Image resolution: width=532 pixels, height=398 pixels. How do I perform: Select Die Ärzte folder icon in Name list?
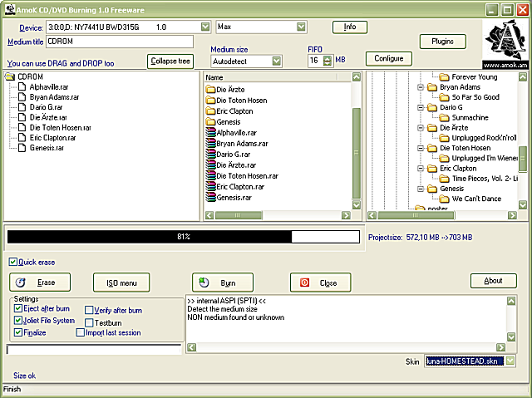(x=210, y=90)
